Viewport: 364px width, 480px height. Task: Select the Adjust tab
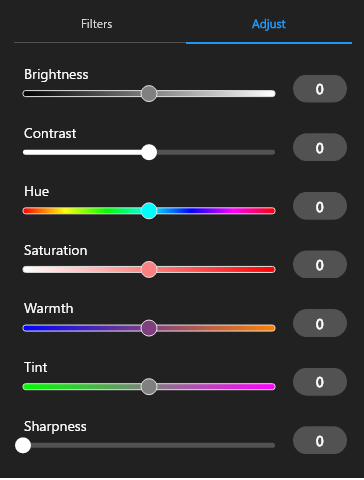point(269,24)
